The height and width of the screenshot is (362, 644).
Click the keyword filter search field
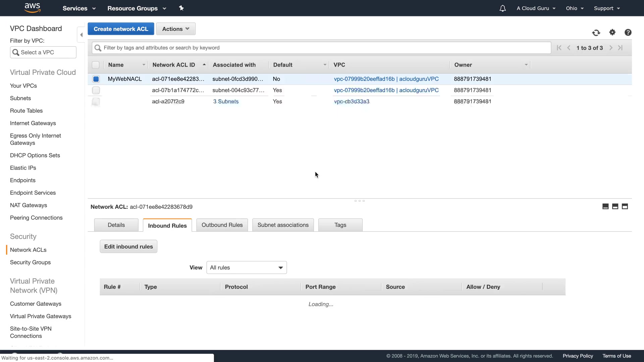click(322, 48)
